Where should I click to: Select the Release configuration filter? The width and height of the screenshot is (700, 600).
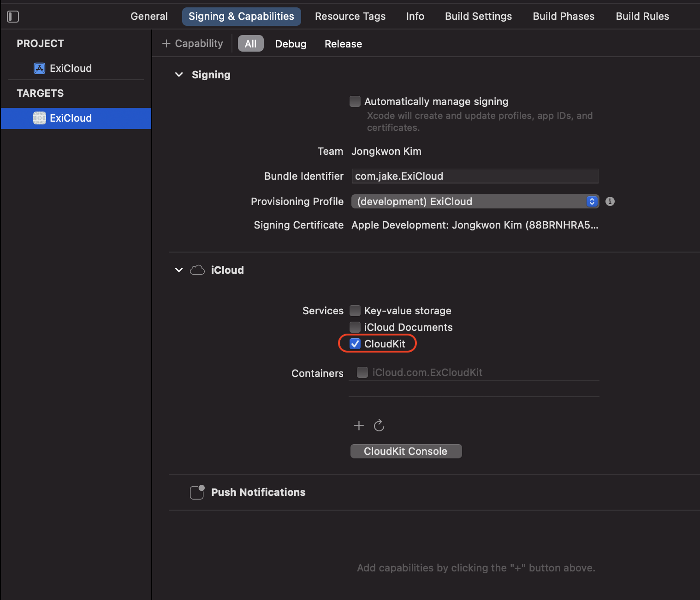[x=343, y=44]
